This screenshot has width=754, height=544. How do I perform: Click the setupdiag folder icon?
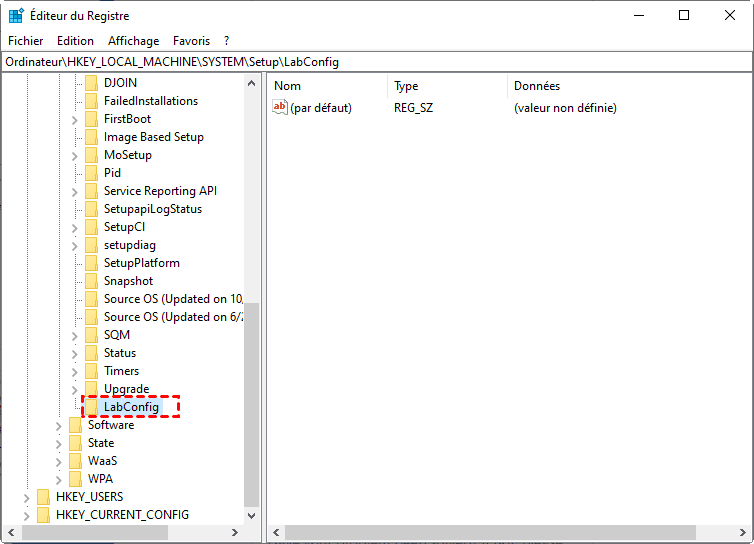[91, 245]
